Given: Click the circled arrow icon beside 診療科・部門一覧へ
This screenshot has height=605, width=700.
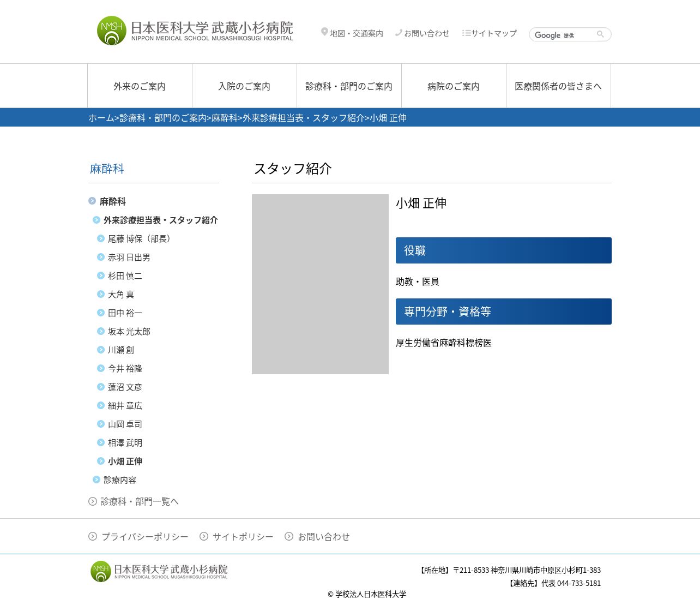Looking at the screenshot, I should point(93,501).
